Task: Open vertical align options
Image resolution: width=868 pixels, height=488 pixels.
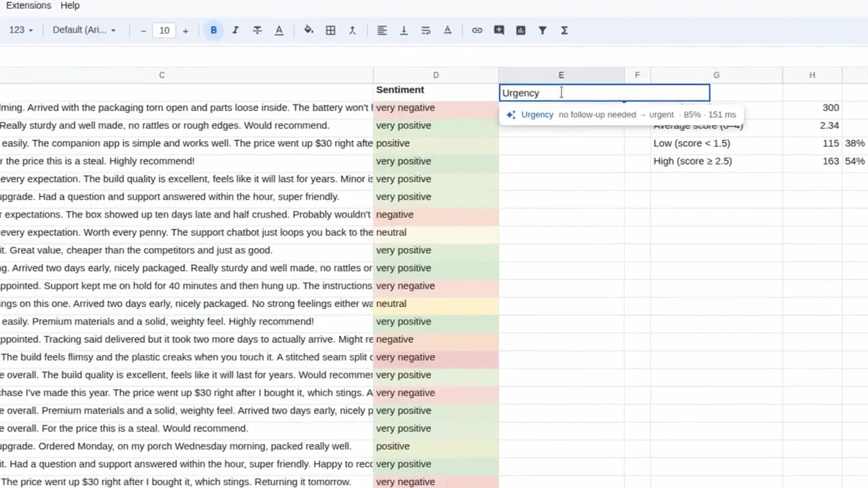Action: tap(403, 30)
